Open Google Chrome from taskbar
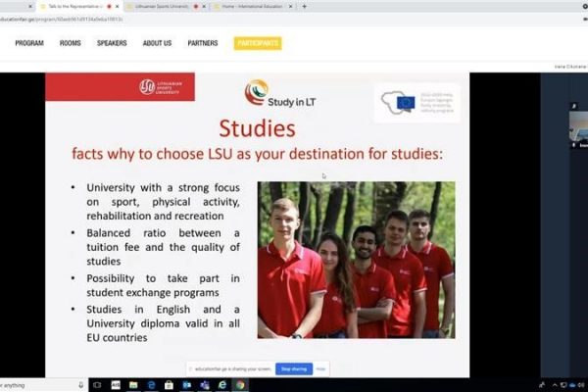 tap(240, 385)
